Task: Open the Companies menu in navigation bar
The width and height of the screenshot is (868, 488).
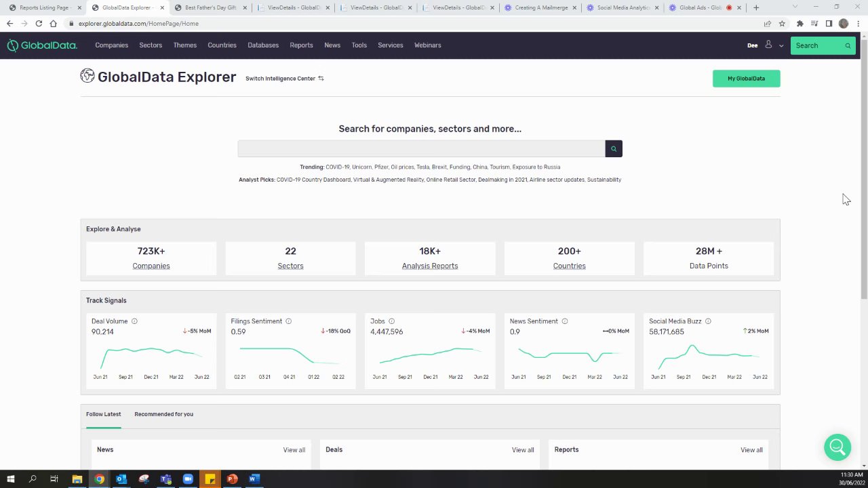Action: point(111,45)
